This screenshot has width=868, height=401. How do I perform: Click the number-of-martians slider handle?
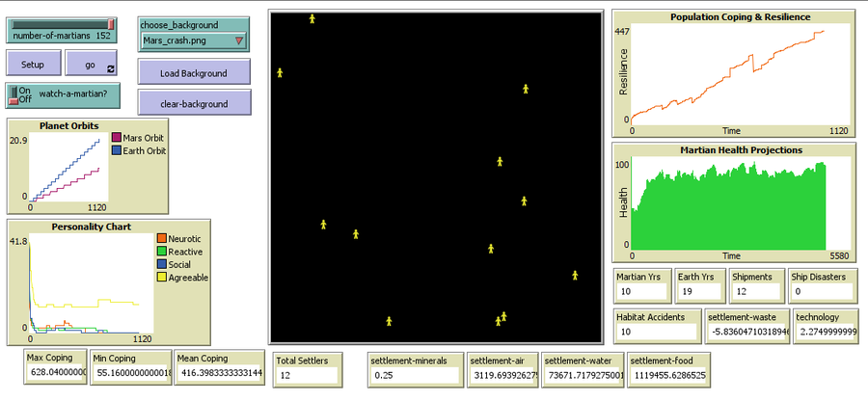(111, 24)
